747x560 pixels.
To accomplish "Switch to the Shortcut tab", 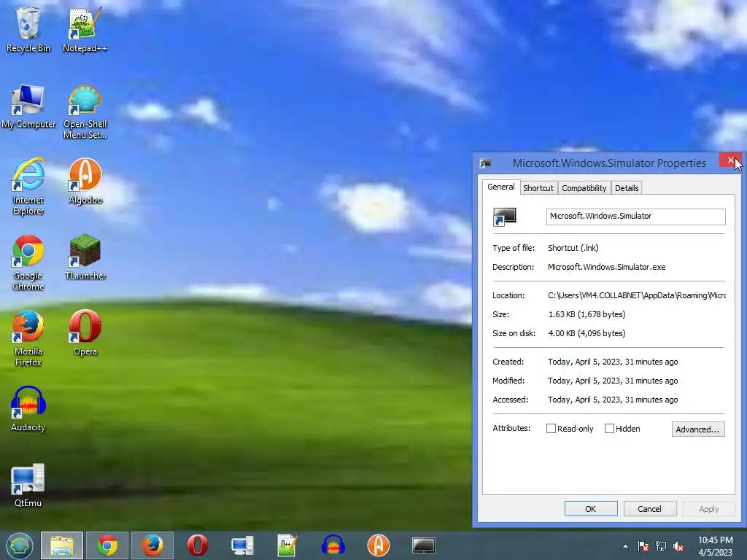I will (x=538, y=188).
